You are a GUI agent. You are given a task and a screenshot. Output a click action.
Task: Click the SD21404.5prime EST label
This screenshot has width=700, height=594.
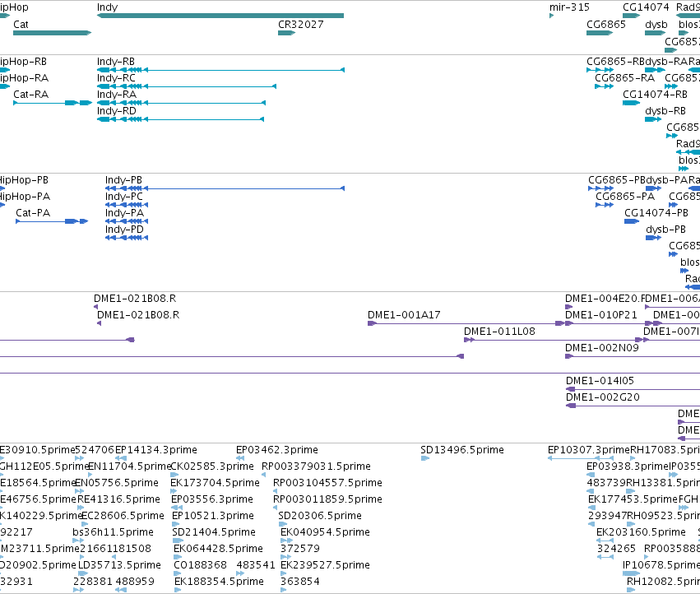pyautogui.click(x=214, y=532)
